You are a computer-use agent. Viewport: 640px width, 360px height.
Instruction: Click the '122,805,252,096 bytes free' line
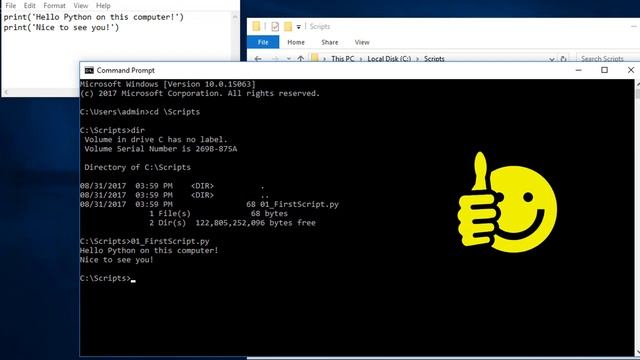tap(256, 223)
